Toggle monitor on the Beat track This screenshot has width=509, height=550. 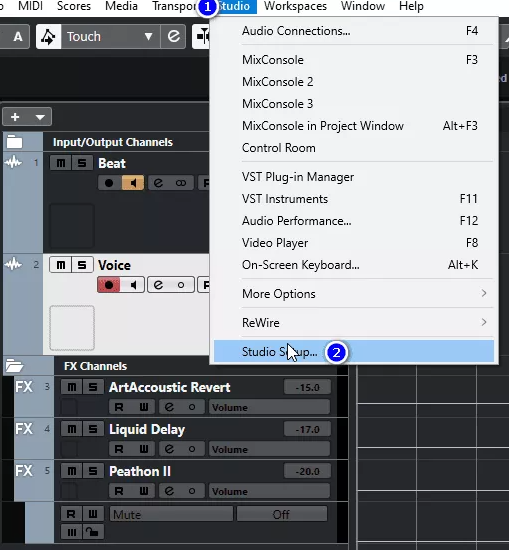[133, 183]
